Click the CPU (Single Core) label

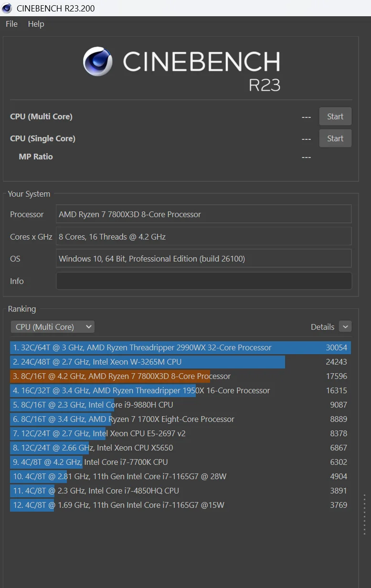(42, 138)
